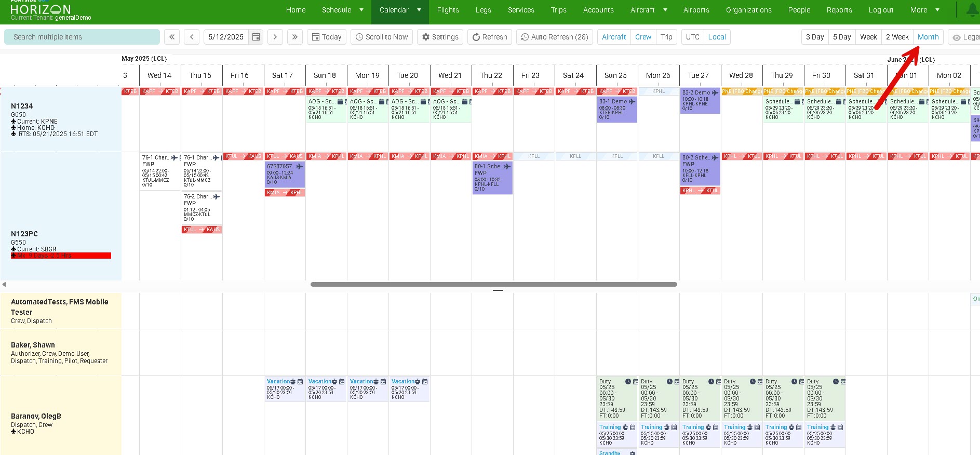980x455 pixels.
Task: Open the date picker calendar icon
Action: coord(256,37)
